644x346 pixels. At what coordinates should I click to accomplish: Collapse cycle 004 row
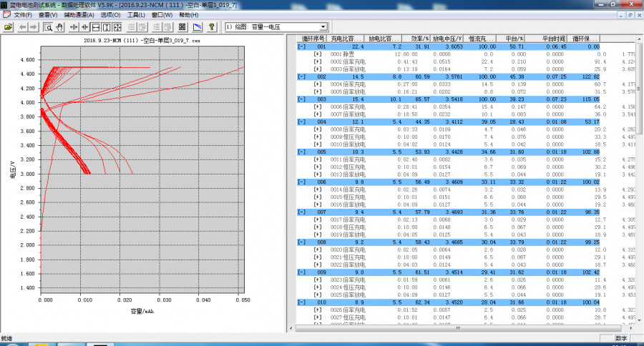point(302,122)
